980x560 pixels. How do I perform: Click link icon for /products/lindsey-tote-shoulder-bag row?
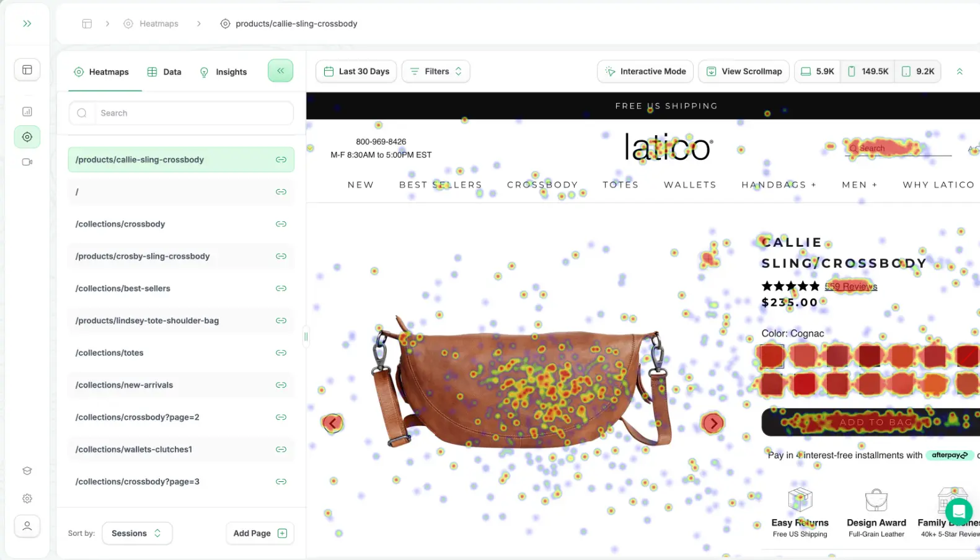click(x=281, y=321)
